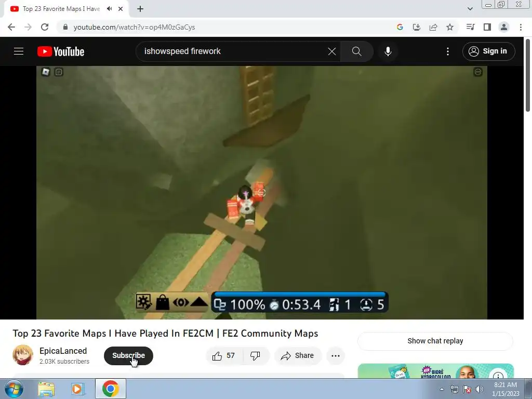Open network icon in system tray

(454, 389)
